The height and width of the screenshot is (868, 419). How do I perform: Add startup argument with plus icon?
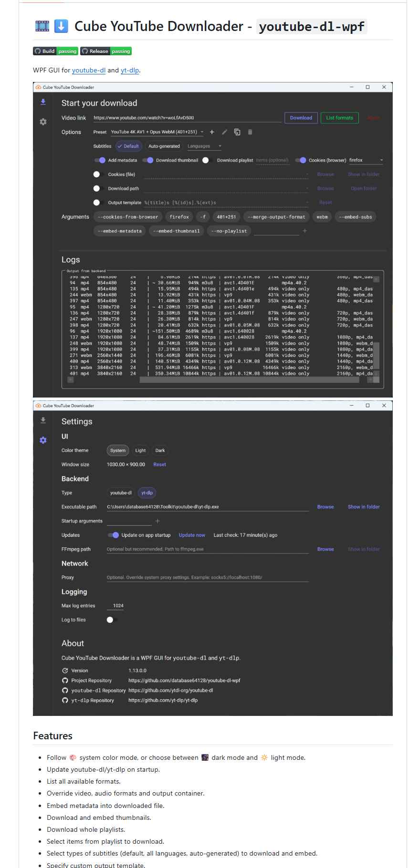pyautogui.click(x=157, y=521)
